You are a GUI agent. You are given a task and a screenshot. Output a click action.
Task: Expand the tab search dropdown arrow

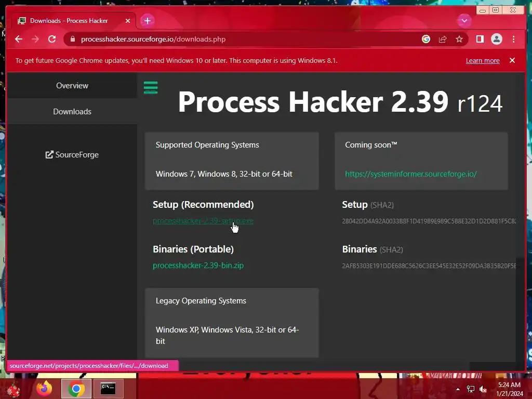pyautogui.click(x=464, y=21)
